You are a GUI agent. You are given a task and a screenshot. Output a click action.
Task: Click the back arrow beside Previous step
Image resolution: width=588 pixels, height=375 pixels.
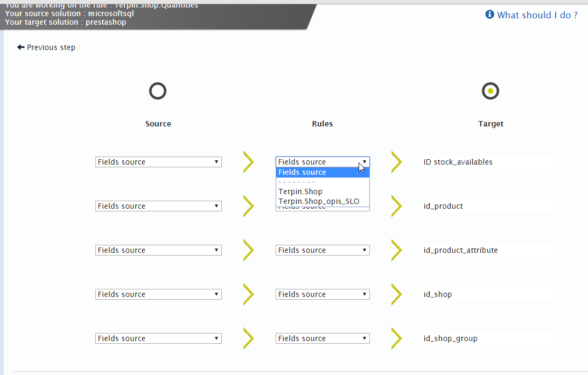20,47
